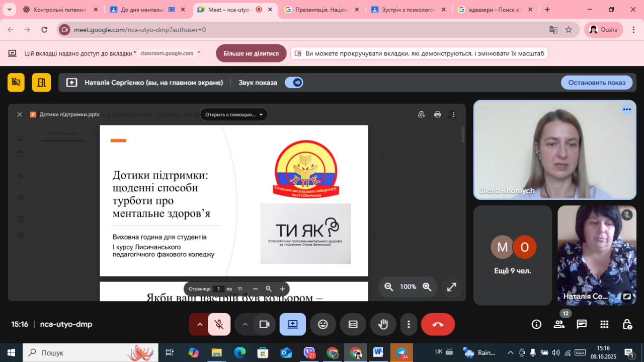Click the raise hand icon
The image size is (644, 362).
[x=383, y=324]
